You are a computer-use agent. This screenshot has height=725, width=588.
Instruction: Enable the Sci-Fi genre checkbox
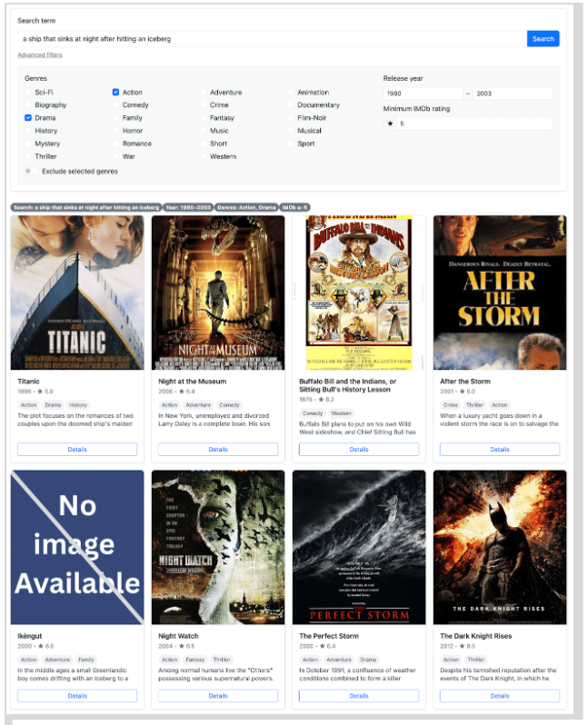click(x=28, y=93)
